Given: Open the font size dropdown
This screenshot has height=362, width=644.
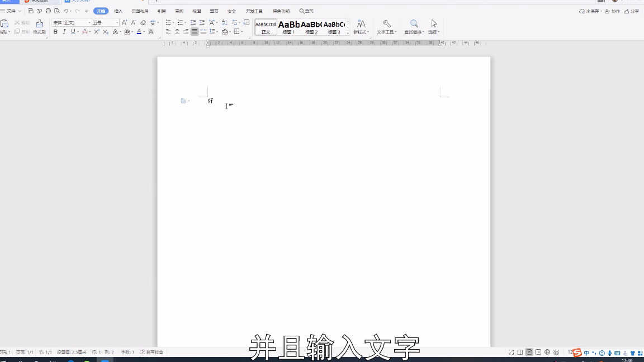Looking at the screenshot, I should point(117,22).
